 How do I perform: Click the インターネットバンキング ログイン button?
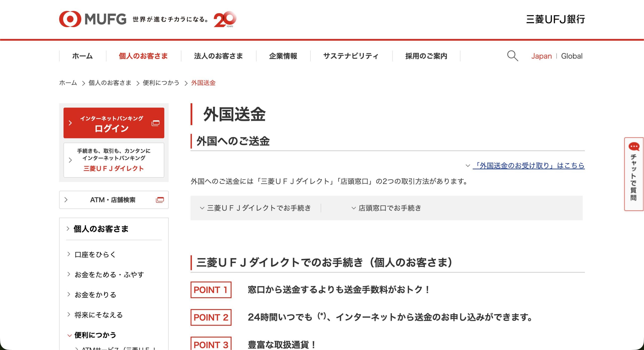tap(114, 123)
